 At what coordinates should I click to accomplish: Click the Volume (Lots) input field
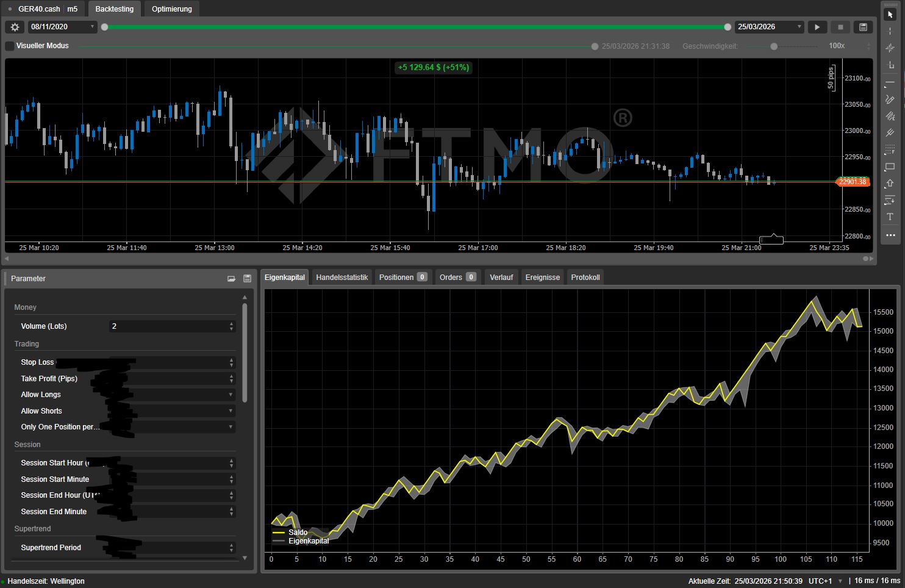pos(168,326)
